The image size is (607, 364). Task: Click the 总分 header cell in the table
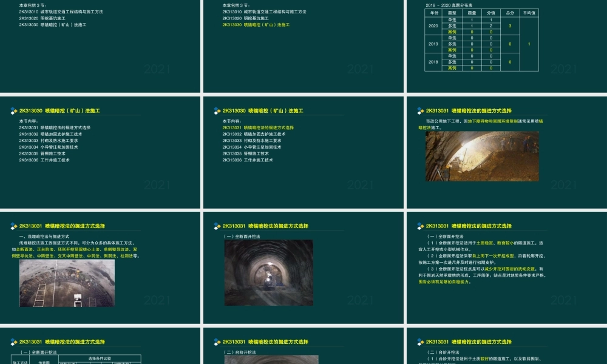click(x=510, y=13)
